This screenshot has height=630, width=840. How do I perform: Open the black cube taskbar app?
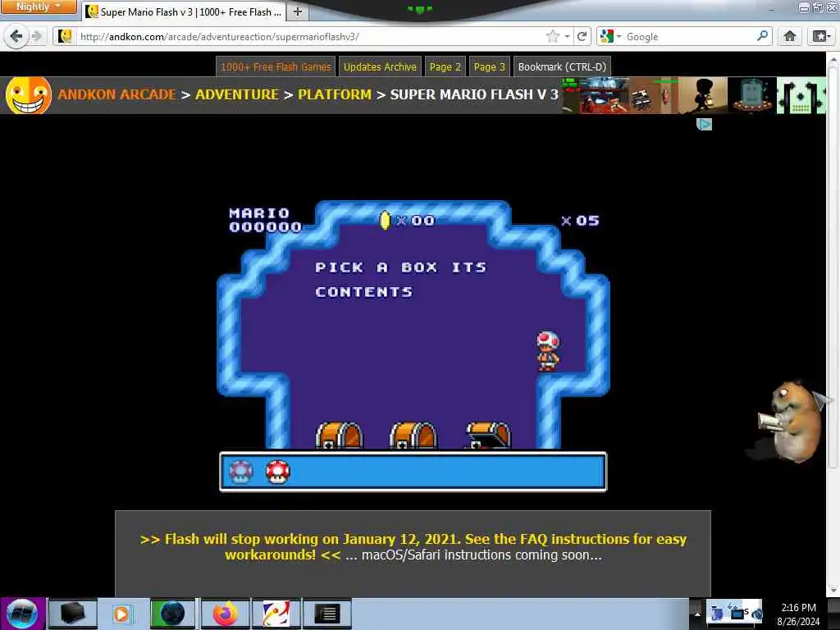pyautogui.click(x=72, y=614)
